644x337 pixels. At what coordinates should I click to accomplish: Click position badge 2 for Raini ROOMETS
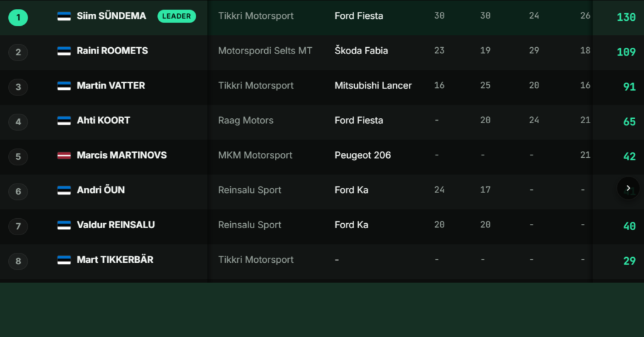(x=18, y=52)
